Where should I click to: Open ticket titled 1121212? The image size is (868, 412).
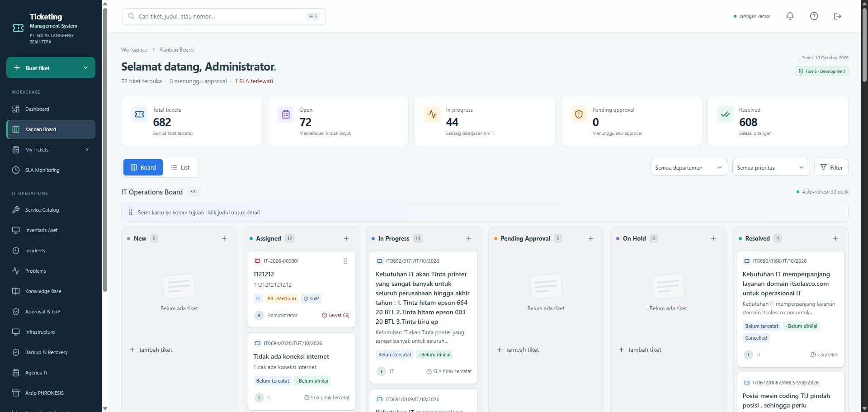[264, 274]
